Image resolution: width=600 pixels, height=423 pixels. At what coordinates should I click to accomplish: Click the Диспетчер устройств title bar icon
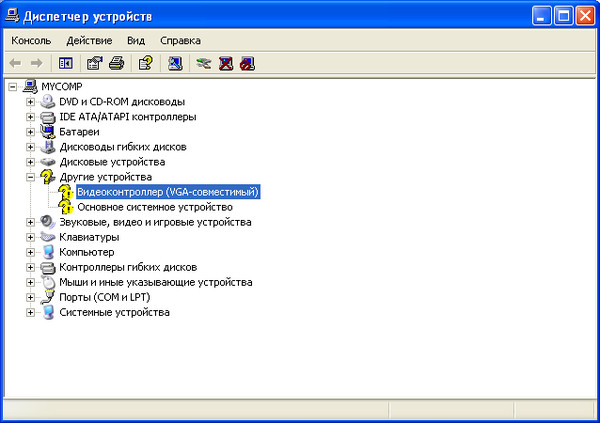click(x=12, y=16)
